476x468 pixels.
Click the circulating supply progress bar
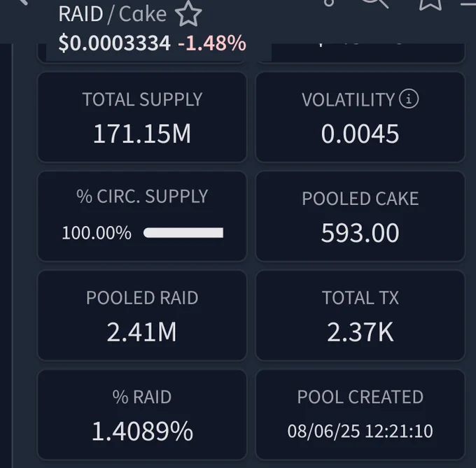coord(183,233)
